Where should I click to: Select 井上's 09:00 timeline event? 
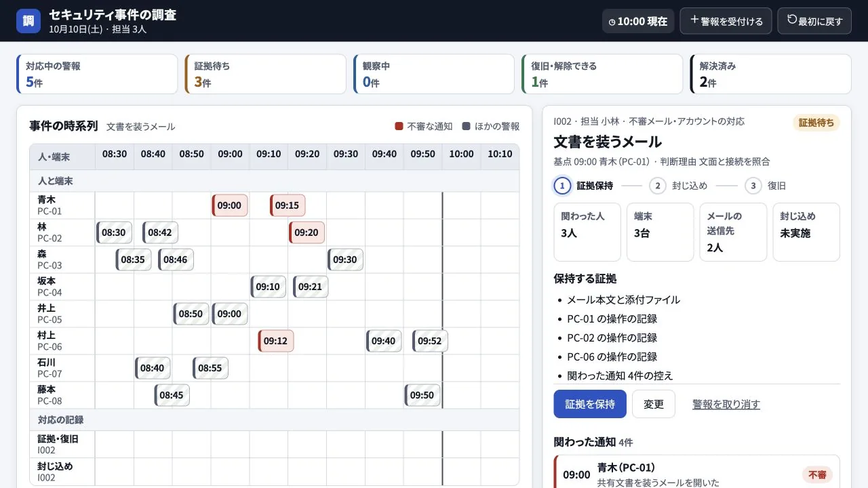click(x=230, y=314)
